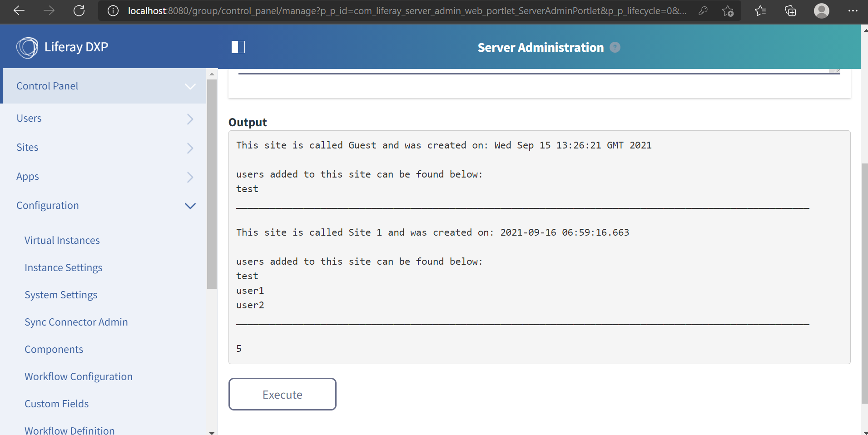Open Workflow Definition
Screen dimensions: 868x435
pyautogui.click(x=69, y=430)
